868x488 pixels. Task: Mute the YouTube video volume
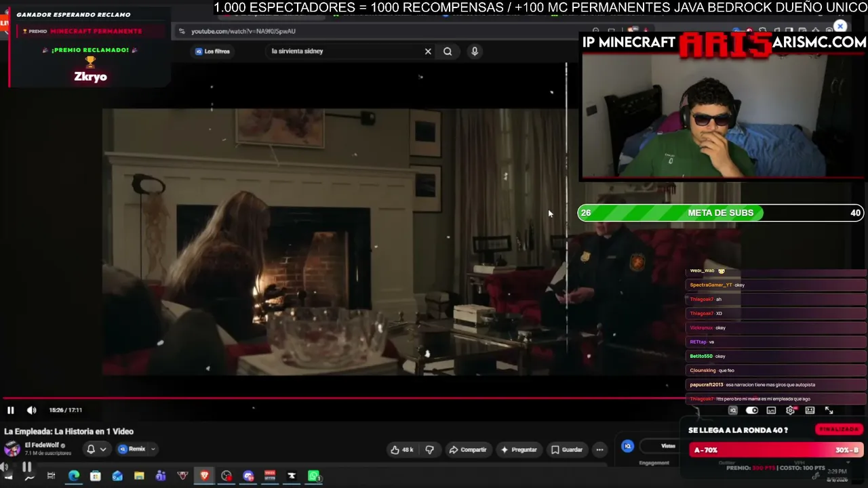31,410
